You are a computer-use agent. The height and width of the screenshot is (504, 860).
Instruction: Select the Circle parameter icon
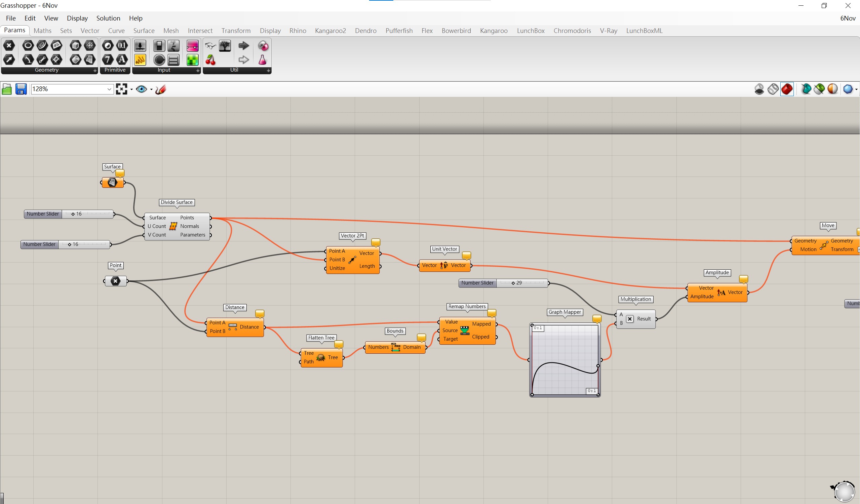[28, 45]
